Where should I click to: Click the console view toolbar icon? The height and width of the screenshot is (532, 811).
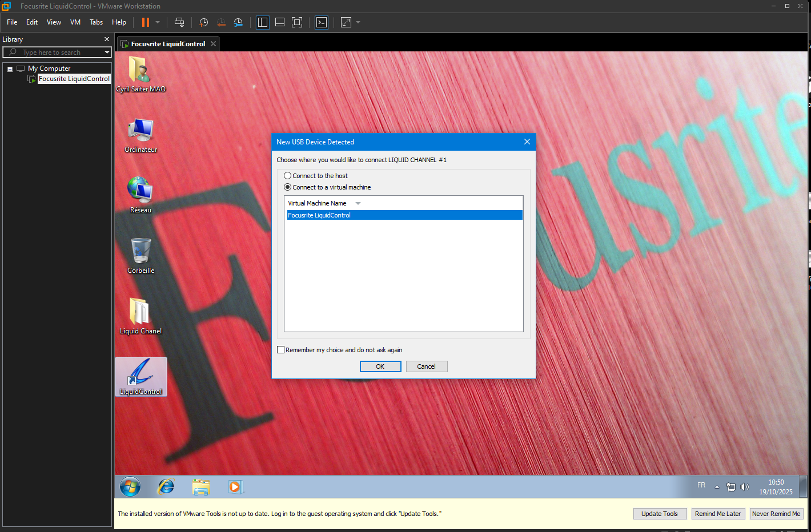point(322,22)
